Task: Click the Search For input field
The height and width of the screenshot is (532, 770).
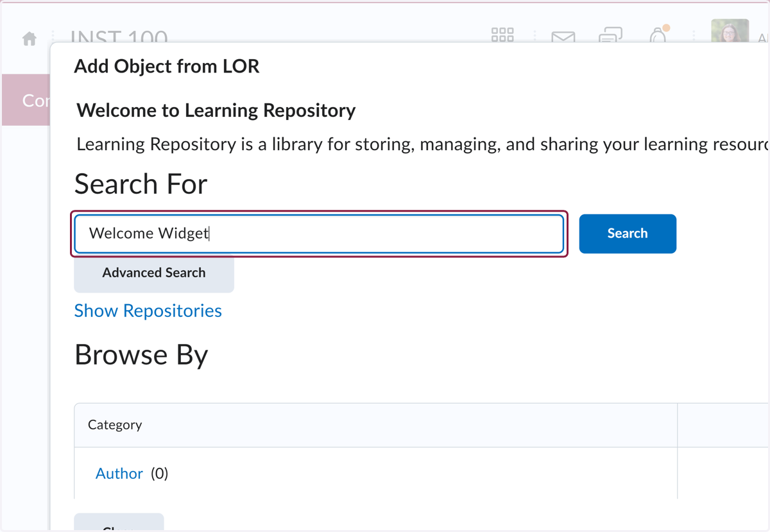Action: pyautogui.click(x=319, y=234)
